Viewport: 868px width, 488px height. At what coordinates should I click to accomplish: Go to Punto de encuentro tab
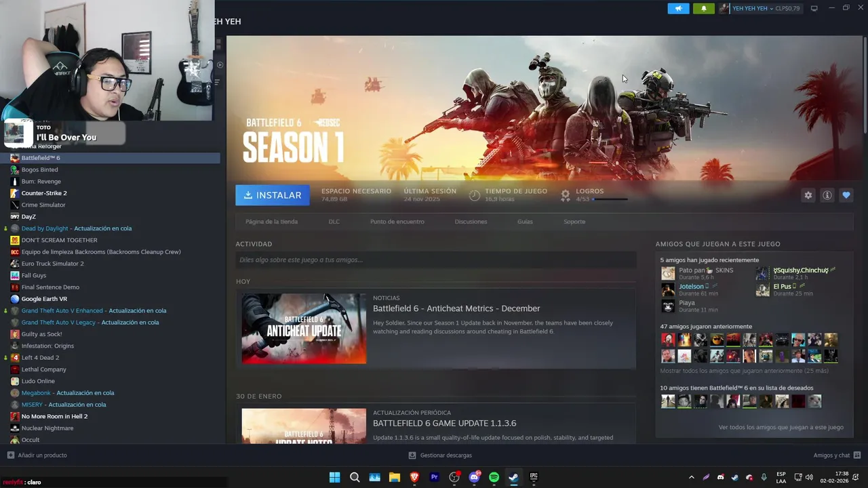tap(397, 222)
